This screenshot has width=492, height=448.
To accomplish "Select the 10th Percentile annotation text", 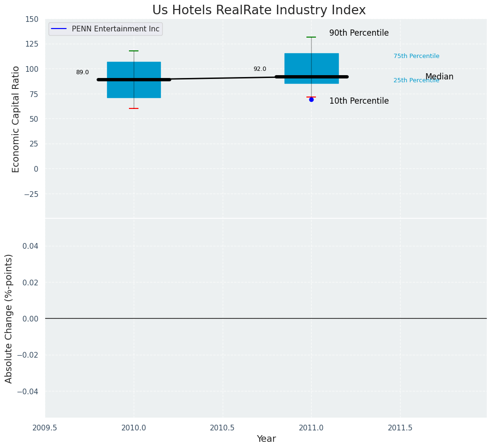I will [x=359, y=101].
